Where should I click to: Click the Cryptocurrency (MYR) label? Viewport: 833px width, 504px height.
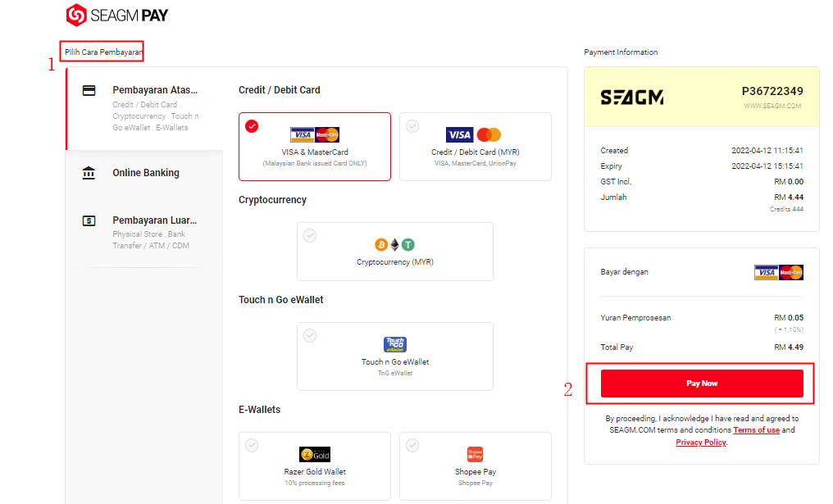tap(394, 262)
